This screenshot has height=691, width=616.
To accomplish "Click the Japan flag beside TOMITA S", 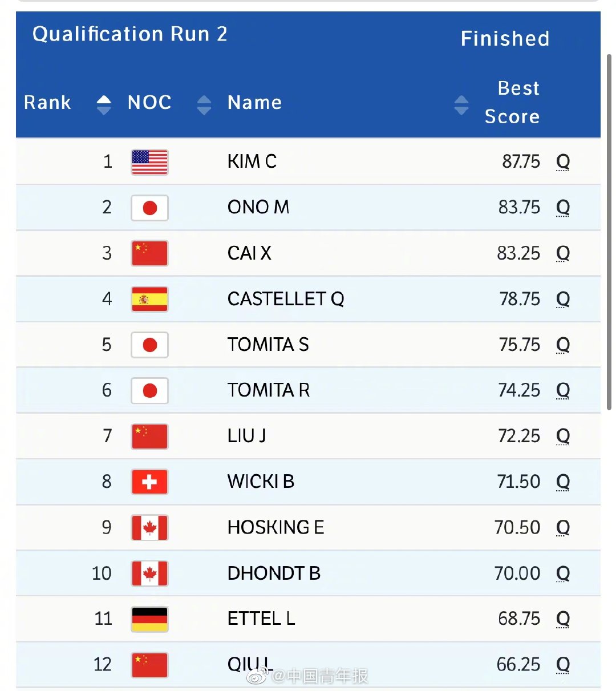I will (x=149, y=345).
